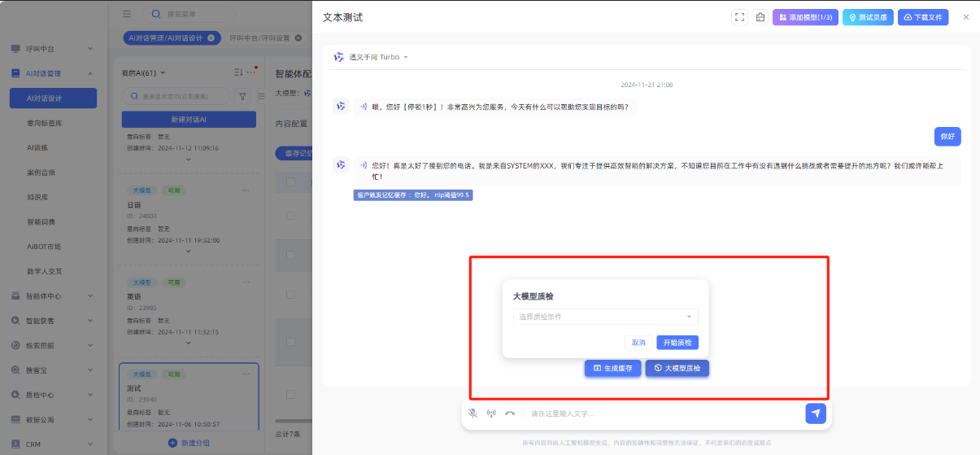
Task: Collapse the sidebar using the menu fold icon
Action: pos(127,14)
